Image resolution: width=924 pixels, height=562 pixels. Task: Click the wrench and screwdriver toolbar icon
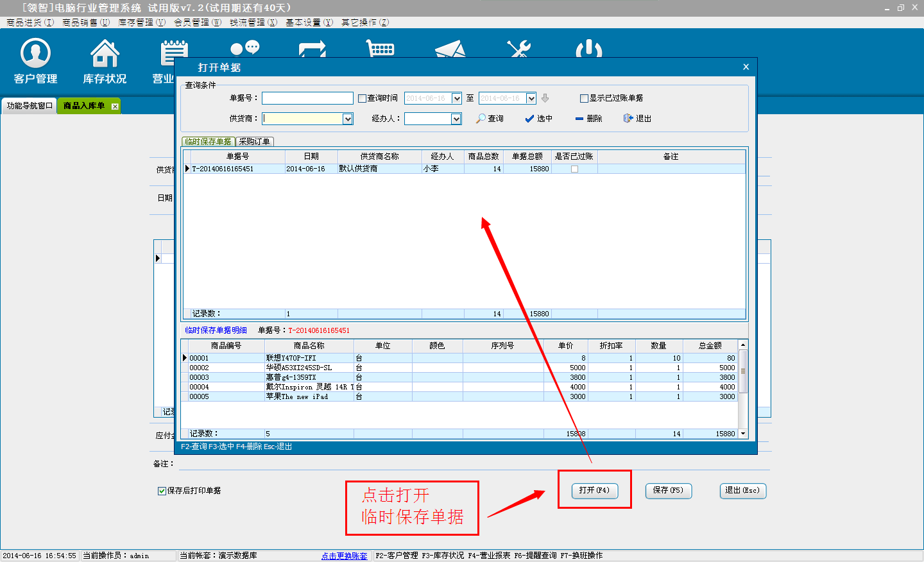(x=518, y=49)
